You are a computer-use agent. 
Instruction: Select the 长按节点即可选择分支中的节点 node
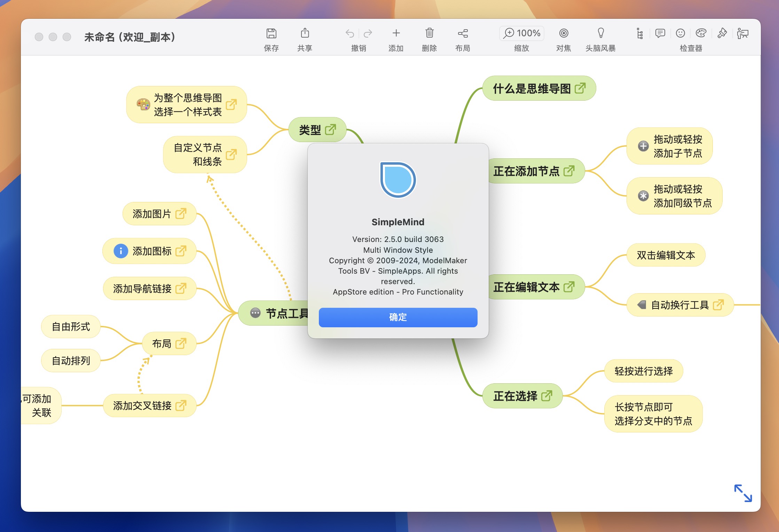(653, 414)
